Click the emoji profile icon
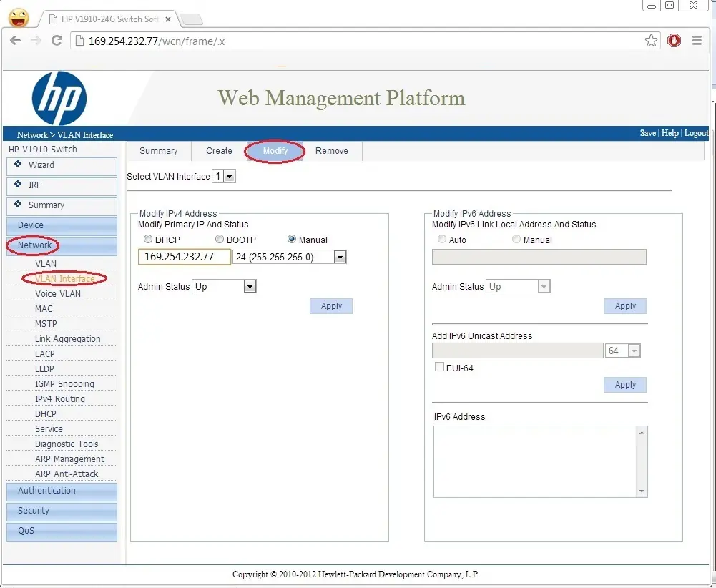The width and height of the screenshot is (716, 588). click(19, 18)
